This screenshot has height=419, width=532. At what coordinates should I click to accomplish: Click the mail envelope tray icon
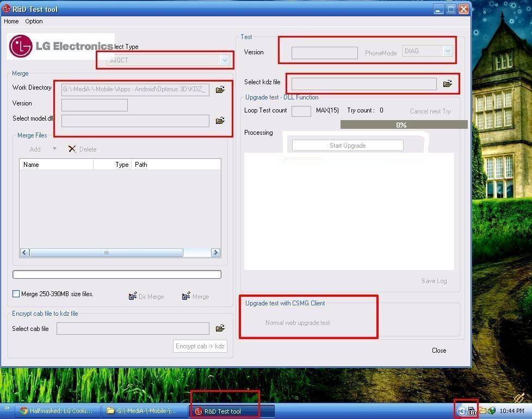[x=482, y=411]
